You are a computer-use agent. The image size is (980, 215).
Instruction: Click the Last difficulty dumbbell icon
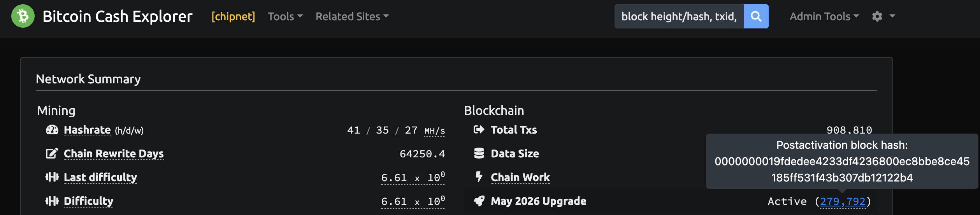pyautogui.click(x=52, y=177)
